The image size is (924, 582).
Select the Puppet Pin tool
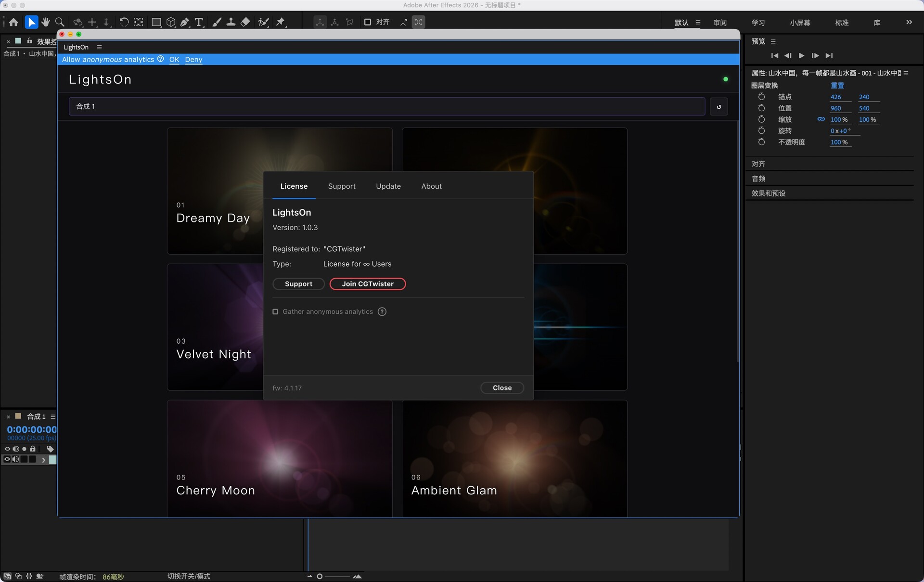tap(281, 22)
